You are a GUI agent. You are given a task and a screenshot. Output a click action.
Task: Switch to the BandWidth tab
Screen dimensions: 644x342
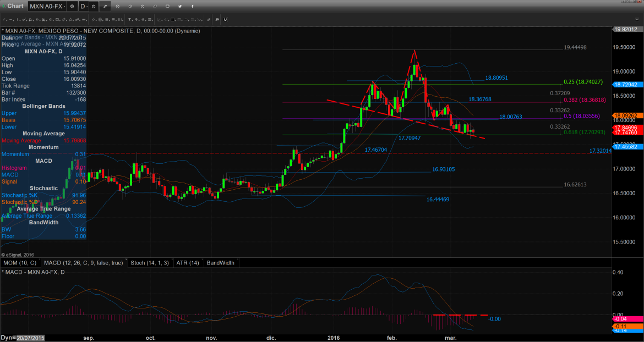221,263
